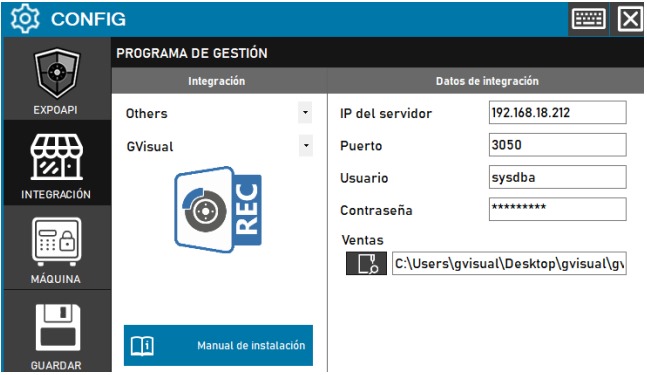Image resolution: width=647 pixels, height=375 pixels.
Task: Click the Datos de integración header
Action: [x=487, y=81]
